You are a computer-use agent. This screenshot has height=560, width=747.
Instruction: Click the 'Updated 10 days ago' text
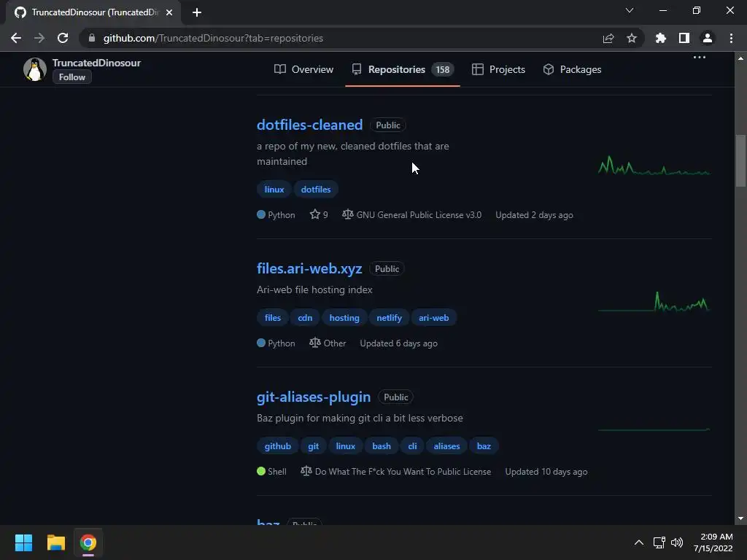546,472
